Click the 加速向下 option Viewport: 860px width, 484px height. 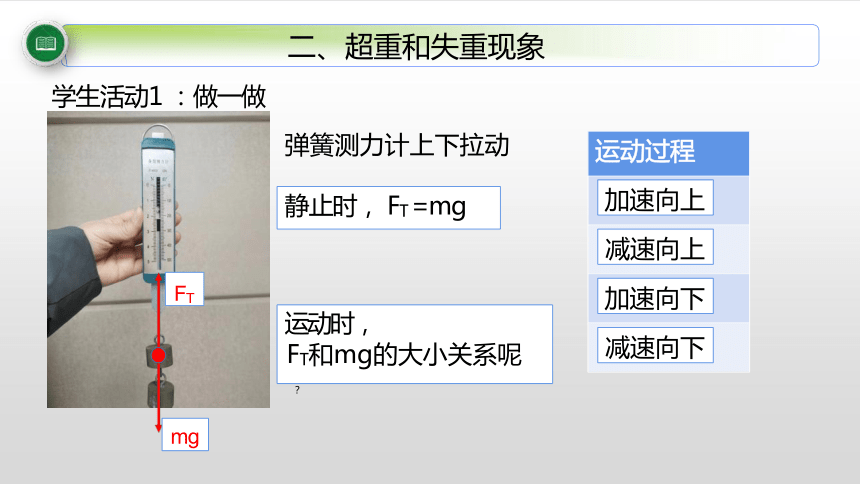tap(655, 296)
